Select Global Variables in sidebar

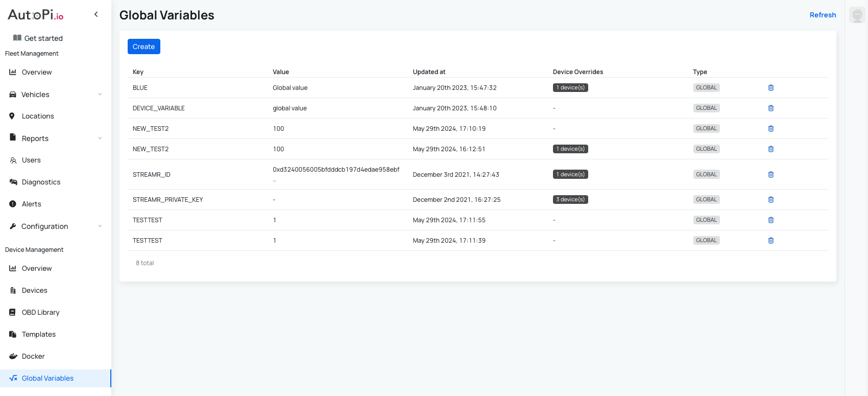(x=47, y=378)
